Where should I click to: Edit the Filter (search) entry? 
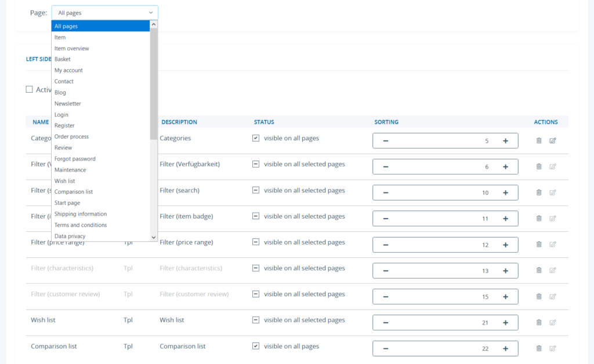point(552,192)
